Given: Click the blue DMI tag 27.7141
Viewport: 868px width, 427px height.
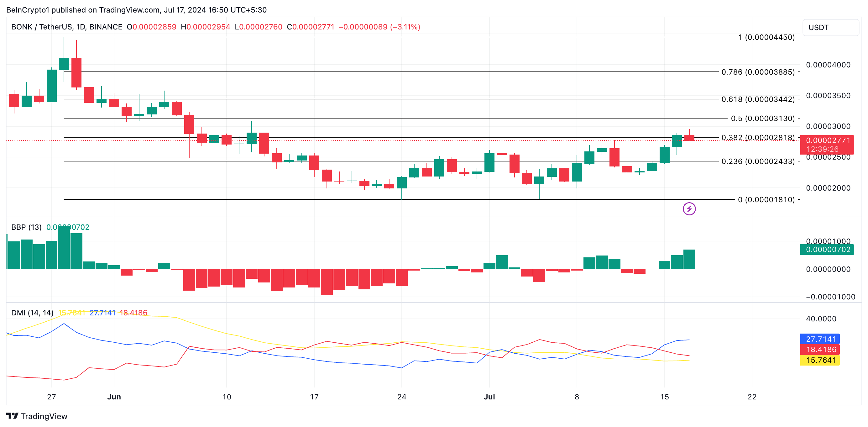Looking at the screenshot, I should 820,339.
